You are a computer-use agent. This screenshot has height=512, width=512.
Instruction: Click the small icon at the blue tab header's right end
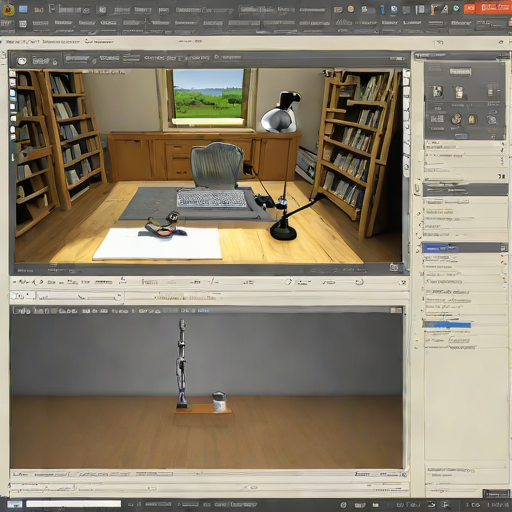503,248
